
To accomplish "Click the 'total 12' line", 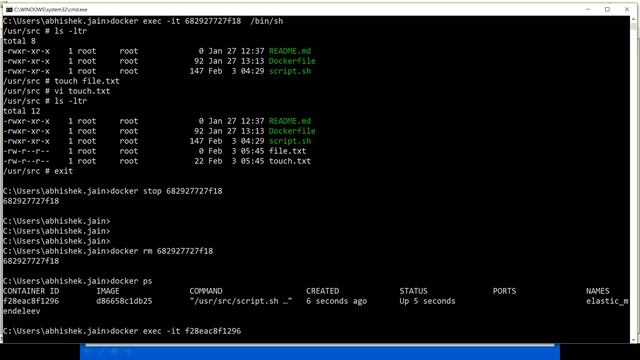I will coord(22,111).
